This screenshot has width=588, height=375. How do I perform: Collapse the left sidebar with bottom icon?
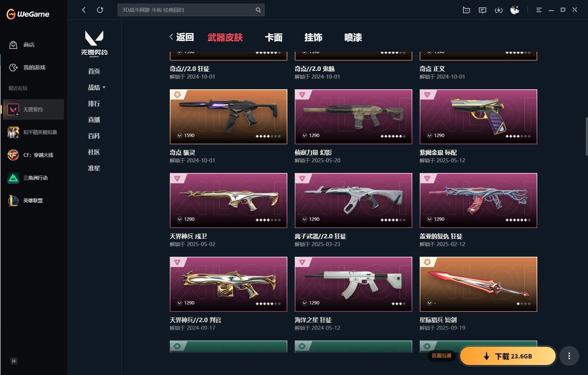tap(14, 361)
